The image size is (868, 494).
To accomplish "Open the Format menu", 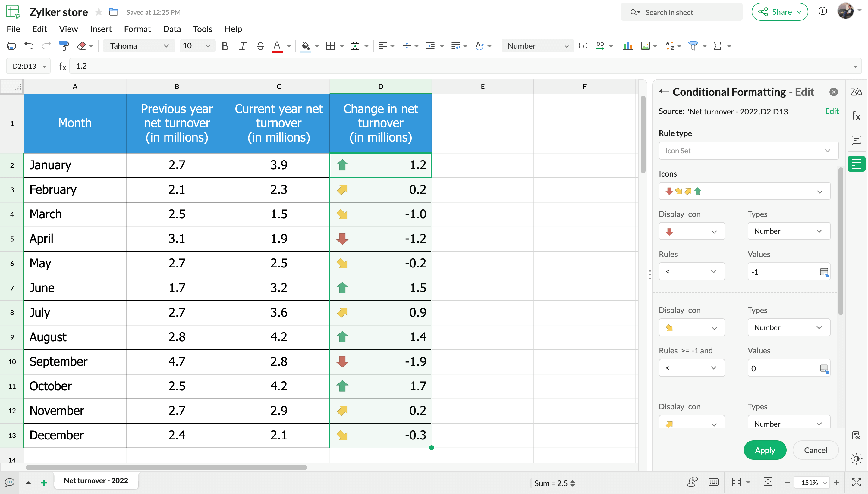I will [137, 29].
